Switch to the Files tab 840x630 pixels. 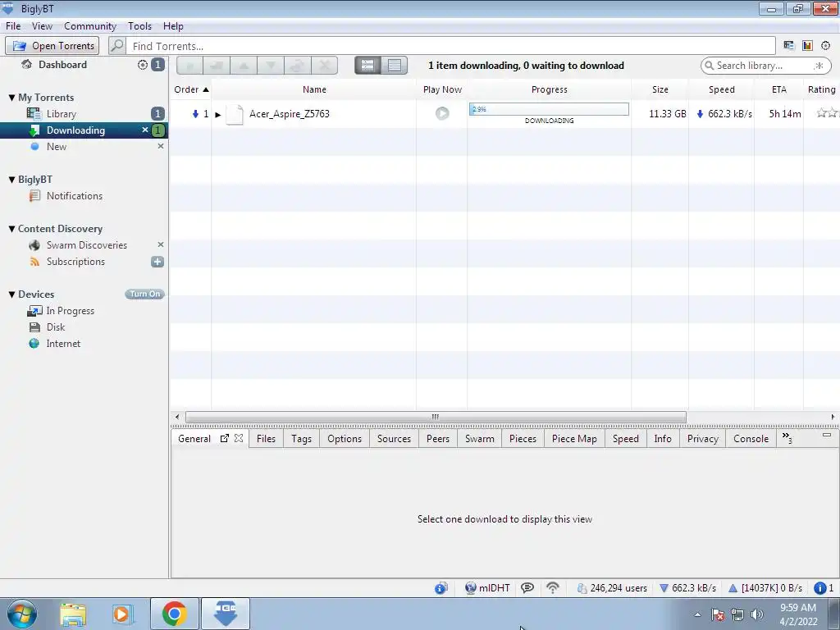pos(266,439)
